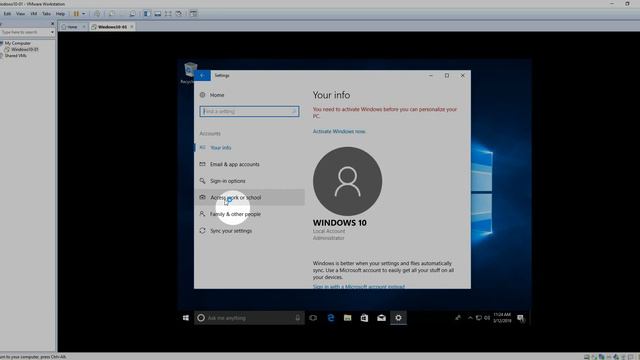Open Access work or school
Viewport: 640px width, 360px height.
point(249,198)
